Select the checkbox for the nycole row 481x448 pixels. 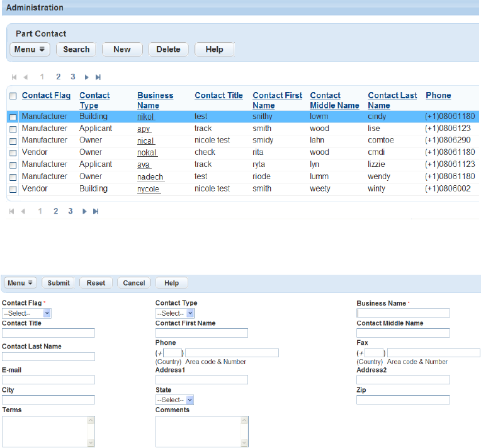pyautogui.click(x=13, y=189)
